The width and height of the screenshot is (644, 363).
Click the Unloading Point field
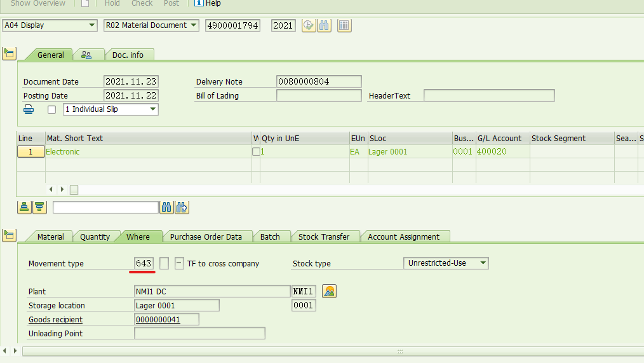[x=199, y=333]
